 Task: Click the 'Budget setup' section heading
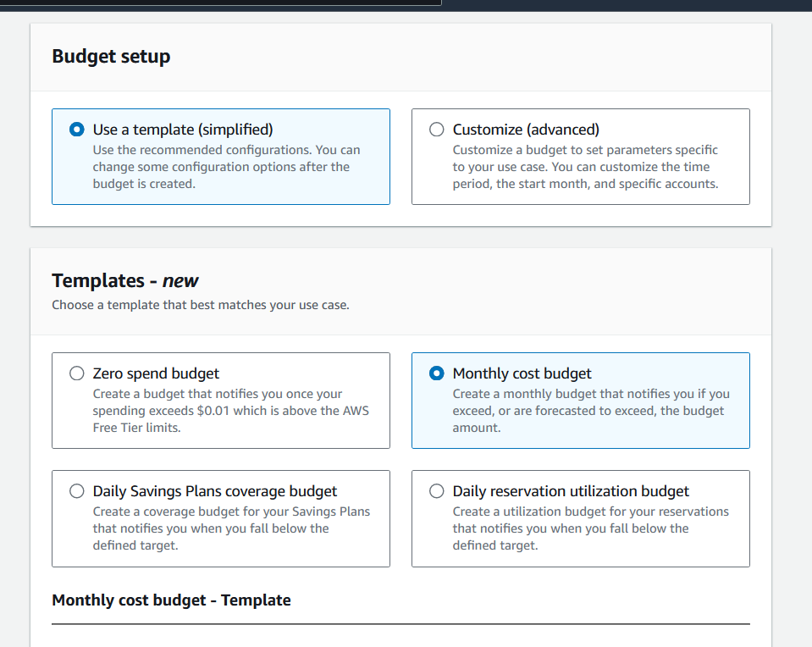pos(111,57)
